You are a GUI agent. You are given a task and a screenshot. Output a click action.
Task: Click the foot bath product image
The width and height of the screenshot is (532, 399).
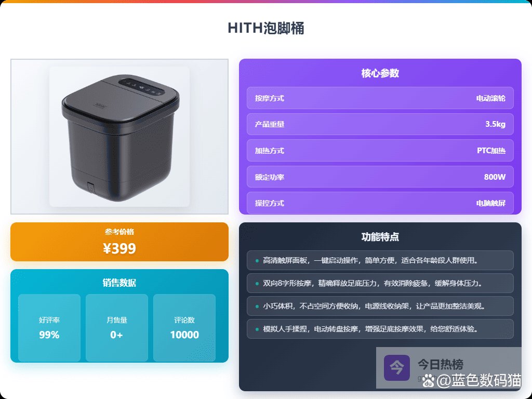[119, 137]
